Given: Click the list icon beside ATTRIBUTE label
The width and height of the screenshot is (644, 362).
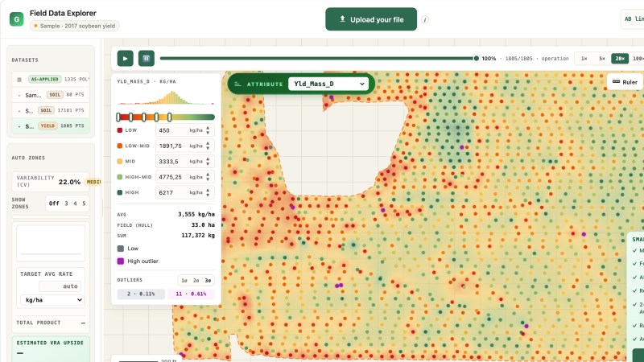Looking at the screenshot, I should pyautogui.click(x=237, y=84).
